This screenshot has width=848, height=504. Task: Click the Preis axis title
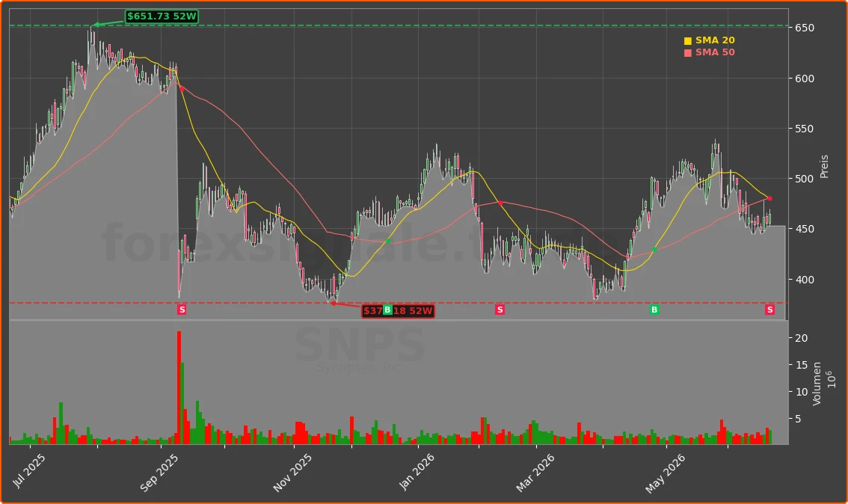tap(824, 167)
